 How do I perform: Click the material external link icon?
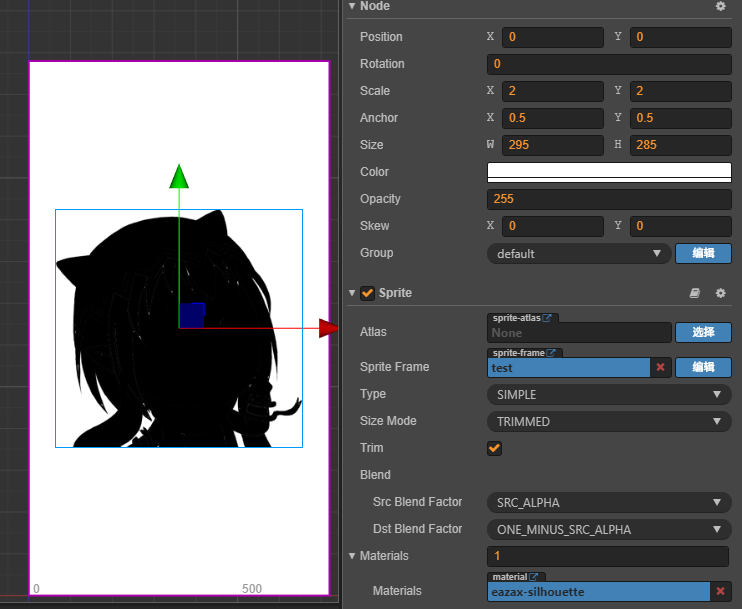pos(534,577)
